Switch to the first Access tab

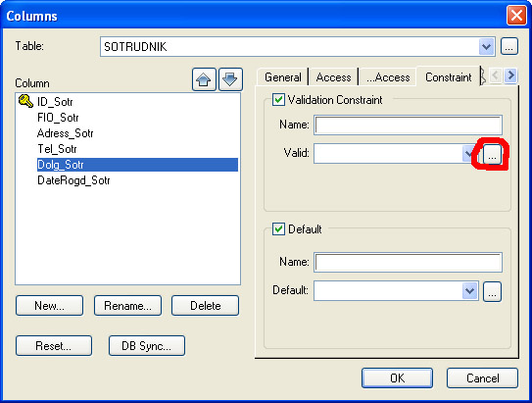333,77
